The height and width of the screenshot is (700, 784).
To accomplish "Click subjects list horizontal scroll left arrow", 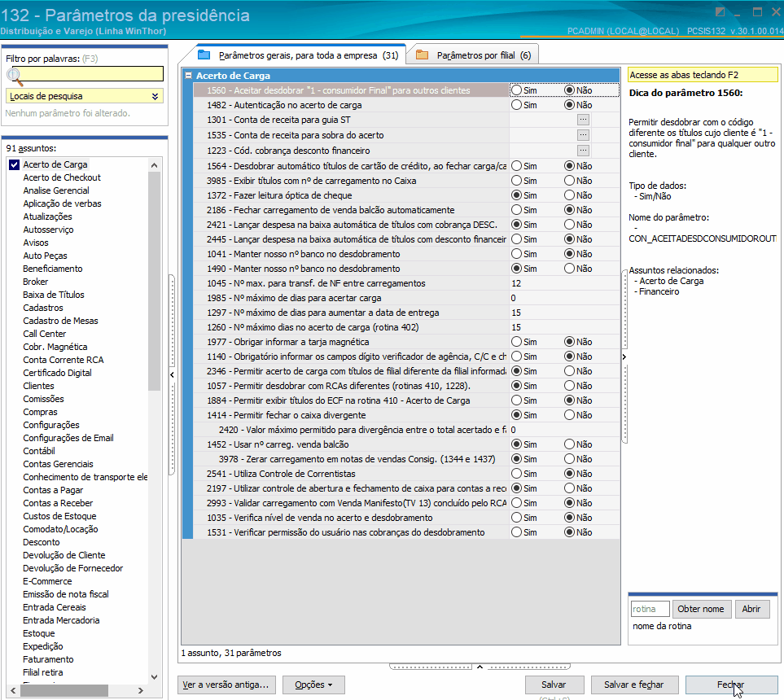I will click(x=13, y=690).
